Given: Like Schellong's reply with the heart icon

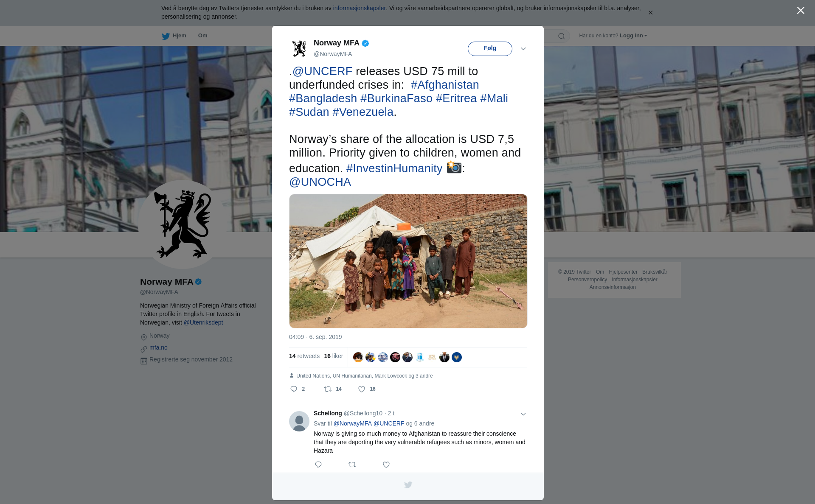Looking at the screenshot, I should coord(386,465).
